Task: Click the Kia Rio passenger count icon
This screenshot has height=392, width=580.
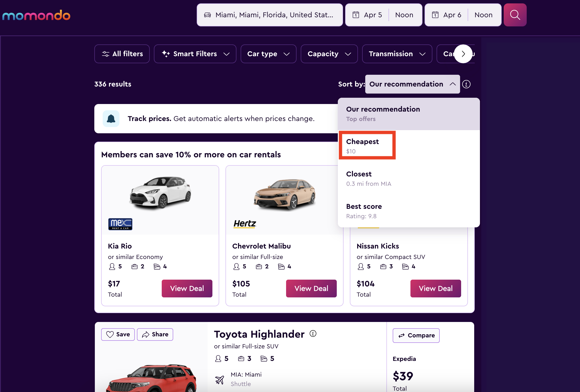Action: [x=112, y=267]
